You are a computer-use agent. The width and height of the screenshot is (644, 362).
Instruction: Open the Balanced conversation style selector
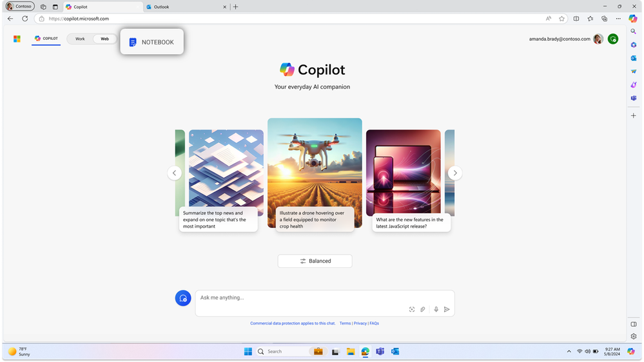[x=315, y=261]
